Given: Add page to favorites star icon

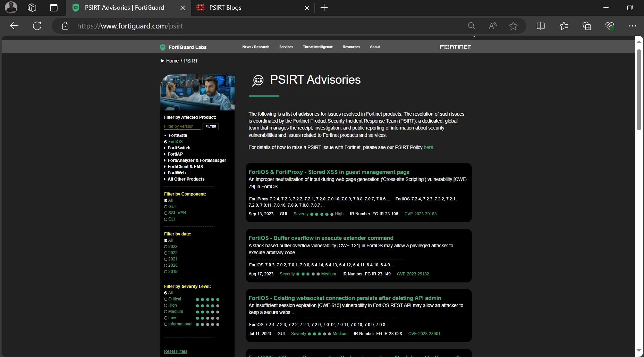Looking at the screenshot, I should point(513,26).
